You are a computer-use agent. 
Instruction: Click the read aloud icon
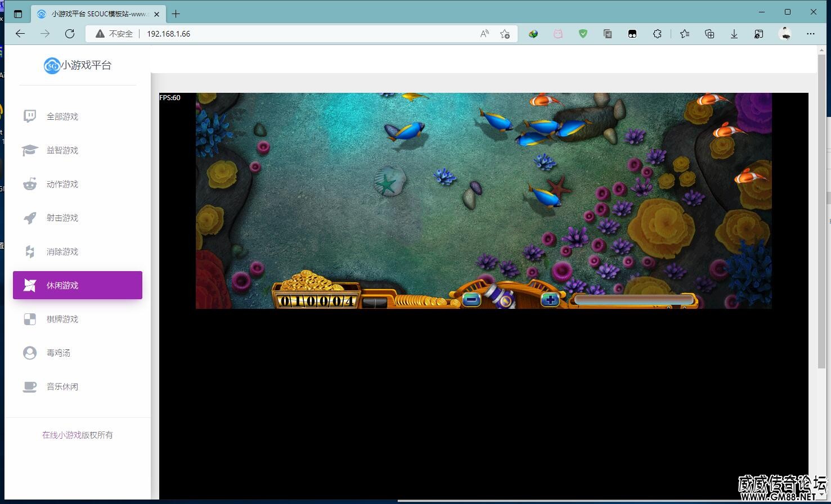[x=484, y=34]
